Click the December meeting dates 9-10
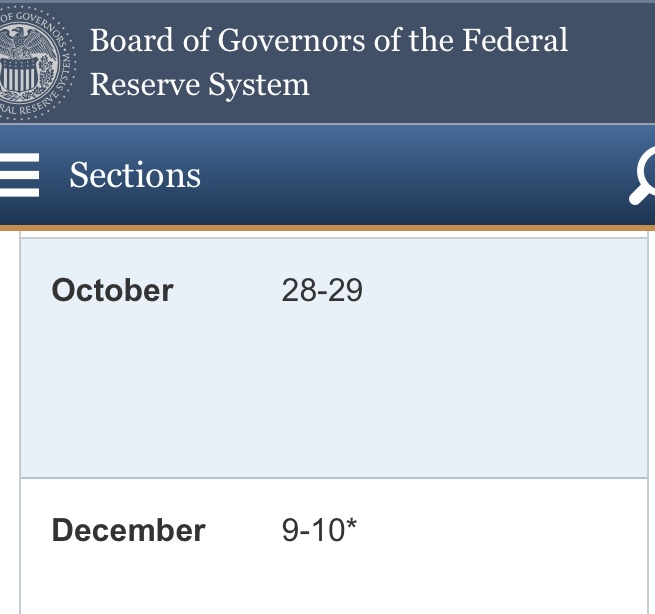This screenshot has width=655, height=614. click(x=312, y=530)
